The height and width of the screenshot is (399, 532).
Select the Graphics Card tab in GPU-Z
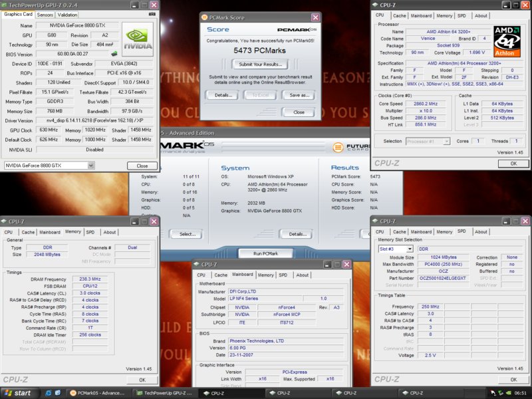pos(19,14)
